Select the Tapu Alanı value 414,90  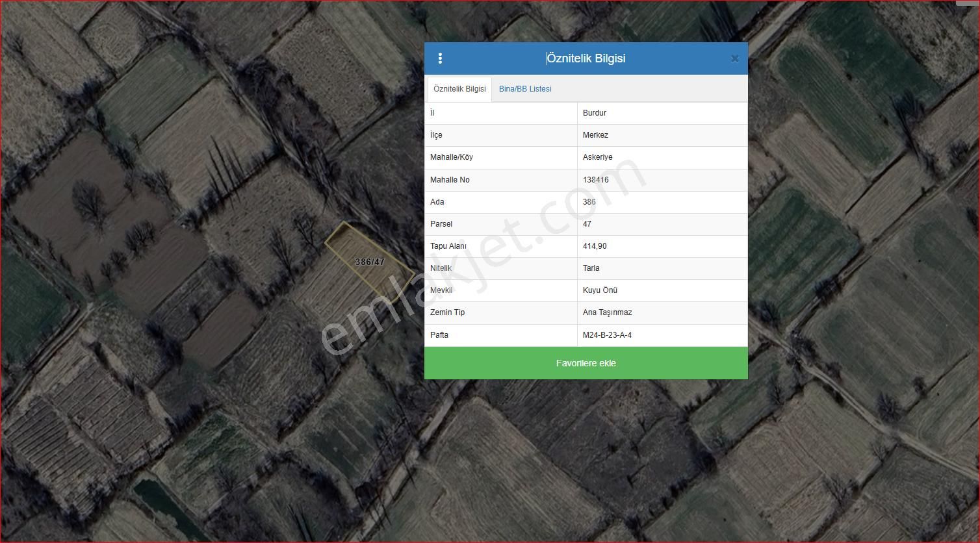[x=595, y=246]
